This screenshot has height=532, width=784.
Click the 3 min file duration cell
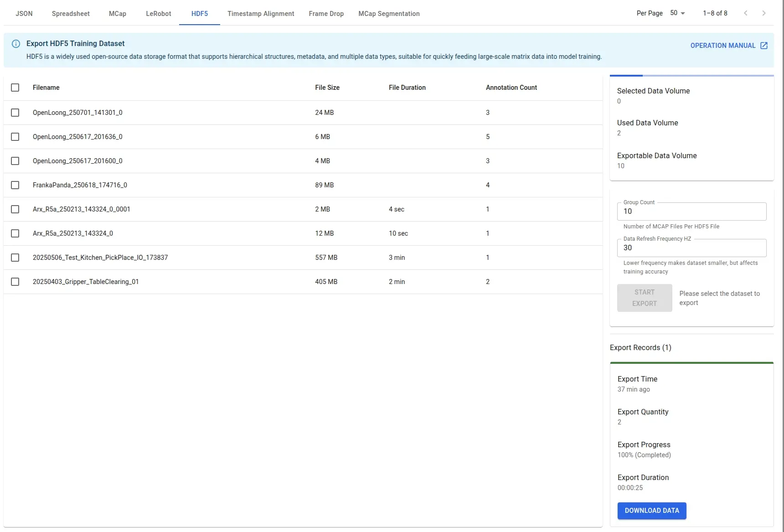click(397, 258)
